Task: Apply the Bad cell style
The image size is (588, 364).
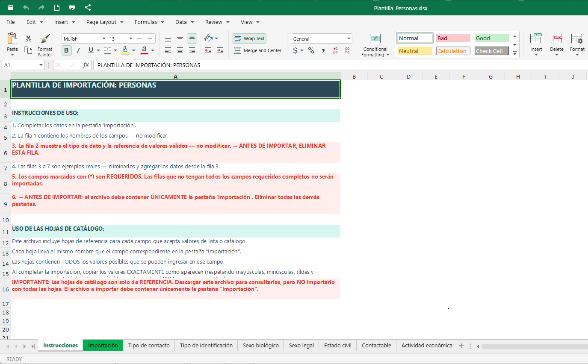Action: coord(453,38)
